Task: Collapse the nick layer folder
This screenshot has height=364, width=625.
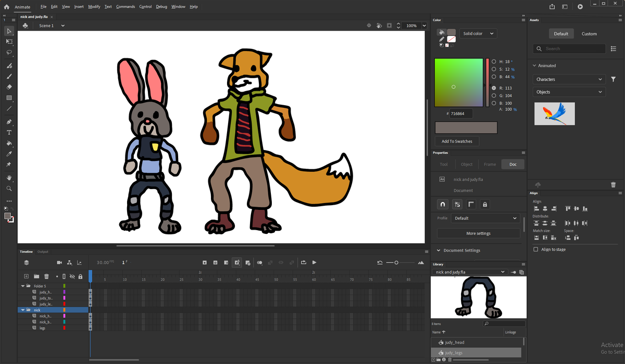Action: [x=23, y=310]
